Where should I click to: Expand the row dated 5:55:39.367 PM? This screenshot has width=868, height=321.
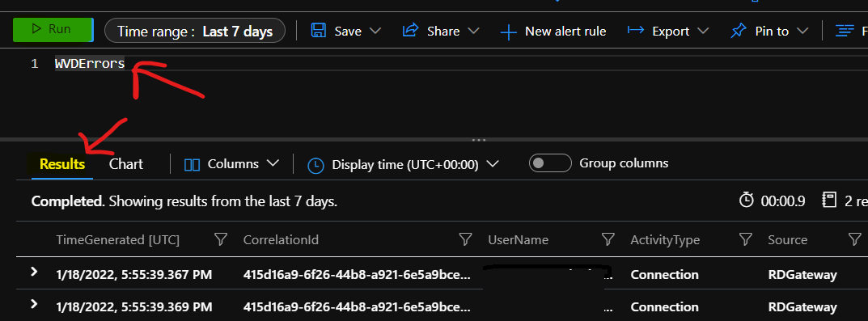(x=34, y=272)
